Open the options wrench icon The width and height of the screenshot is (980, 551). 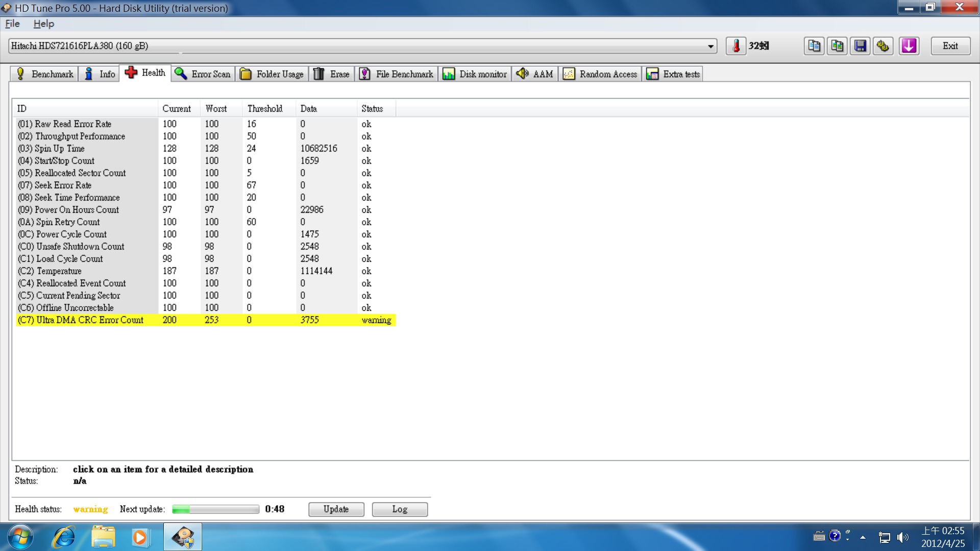click(x=883, y=46)
